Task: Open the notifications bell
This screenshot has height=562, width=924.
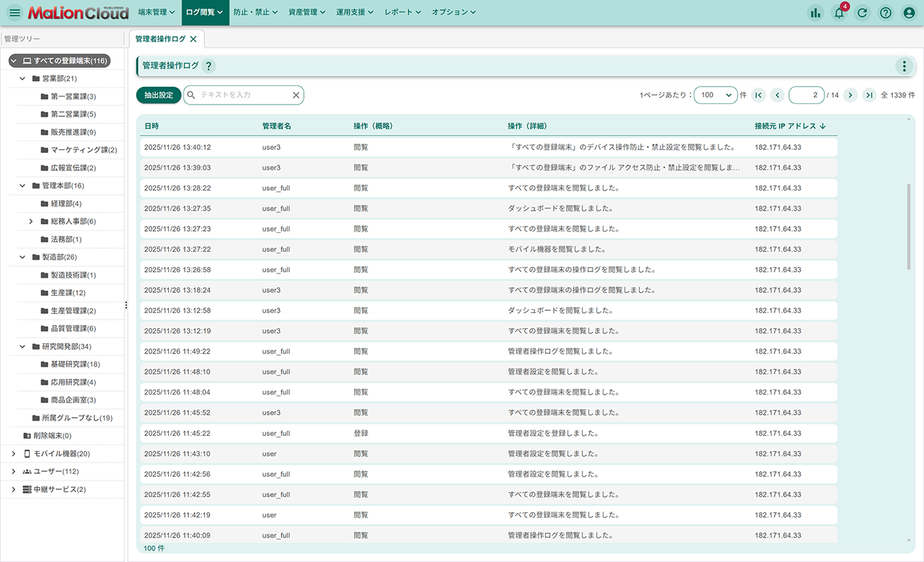Action: pos(839,12)
